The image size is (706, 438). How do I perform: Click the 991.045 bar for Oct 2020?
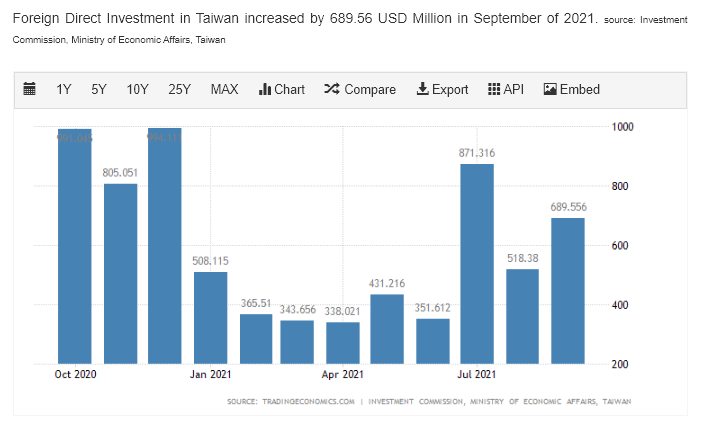coord(75,246)
